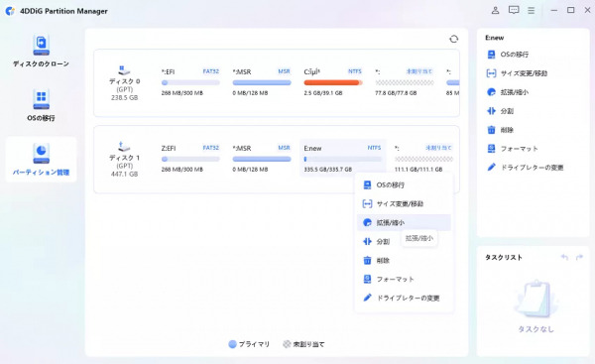Click ドライブレターの変更 in right panel
The image size is (595, 364).
[526, 168]
